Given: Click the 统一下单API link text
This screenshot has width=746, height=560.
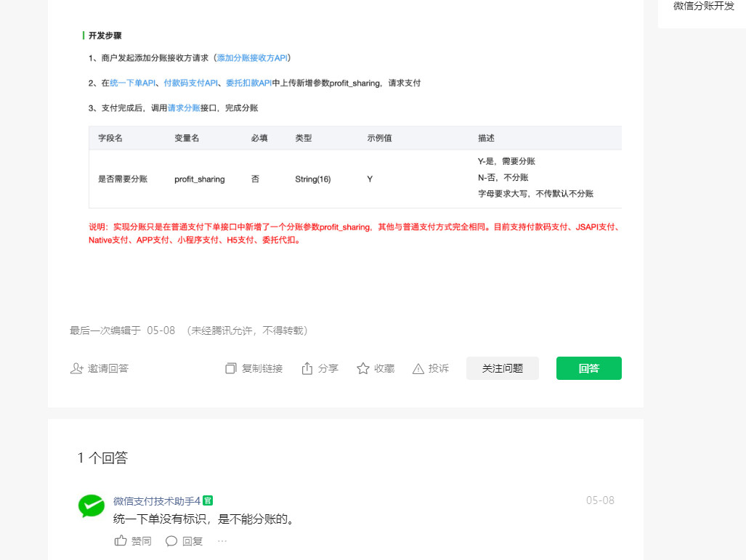Looking at the screenshot, I should click(x=133, y=84).
